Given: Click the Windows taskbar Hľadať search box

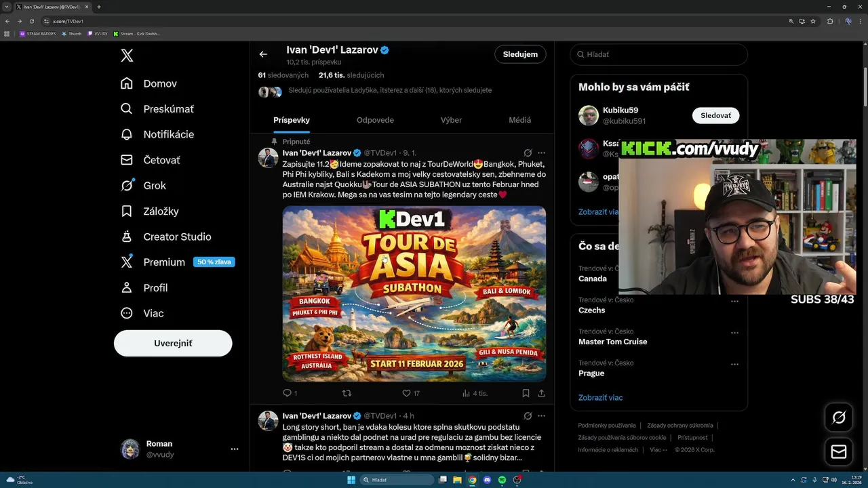Looking at the screenshot, I should [398, 480].
